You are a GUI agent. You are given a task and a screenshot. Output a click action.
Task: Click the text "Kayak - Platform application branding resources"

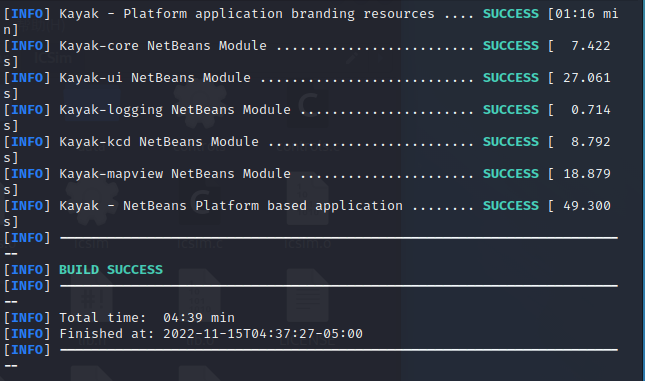point(247,14)
